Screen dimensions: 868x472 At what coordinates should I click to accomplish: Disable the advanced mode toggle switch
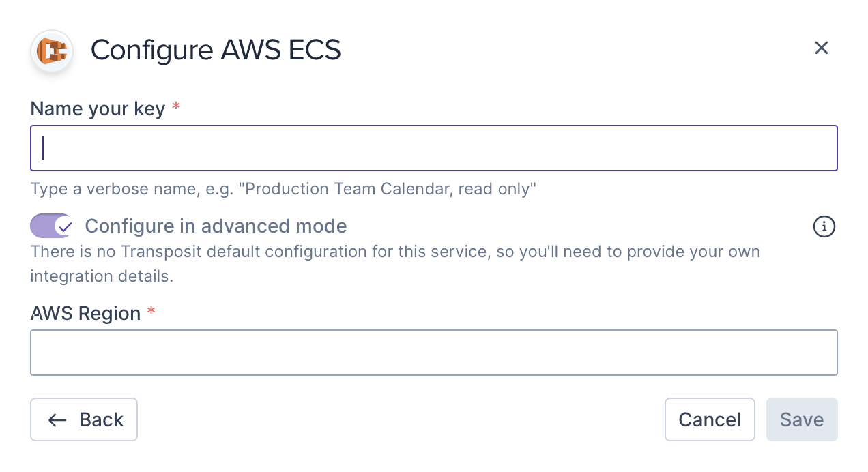(52, 226)
